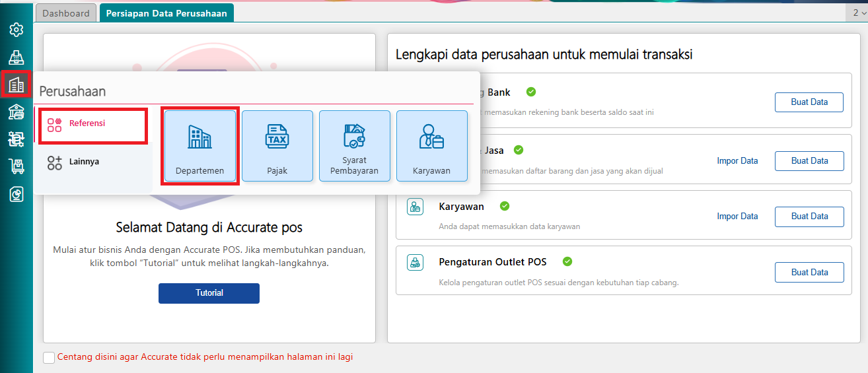This screenshot has width=868, height=373.
Task: Select the company building sidebar icon
Action: (17, 85)
